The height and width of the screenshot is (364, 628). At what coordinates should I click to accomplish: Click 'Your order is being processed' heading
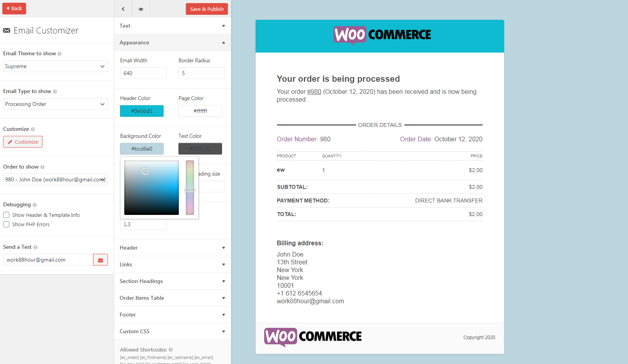pos(338,79)
